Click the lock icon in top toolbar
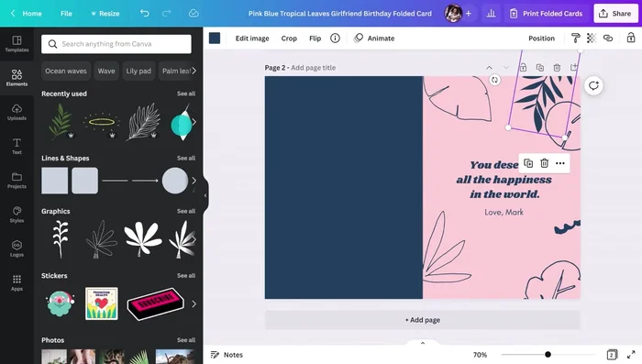Viewport: 642px width, 364px height. pos(631,38)
